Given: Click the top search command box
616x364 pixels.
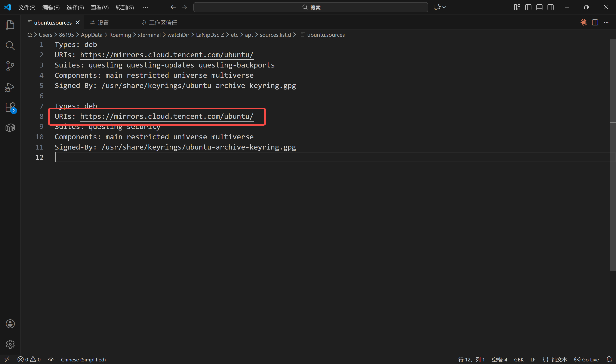Looking at the screenshot, I should pos(311,7).
